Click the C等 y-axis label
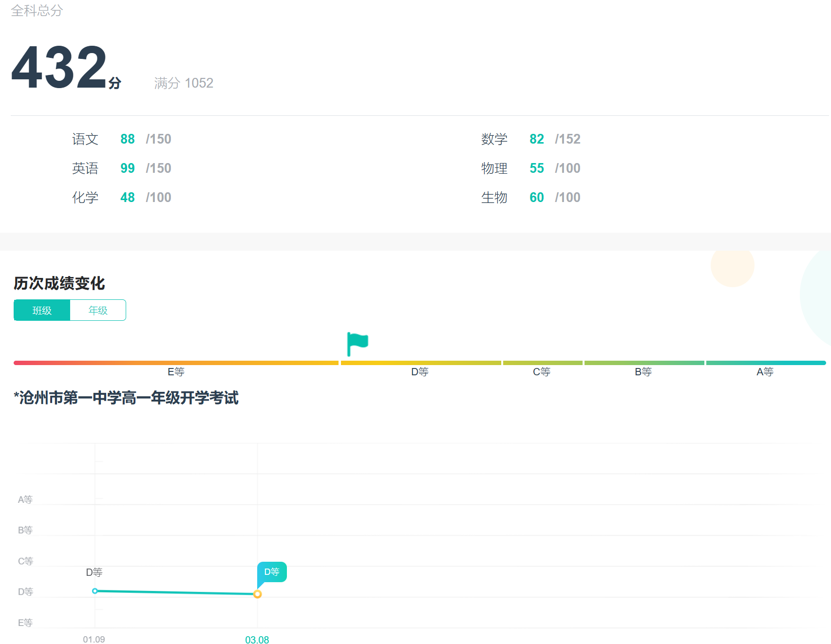This screenshot has height=644, width=831. point(25,561)
